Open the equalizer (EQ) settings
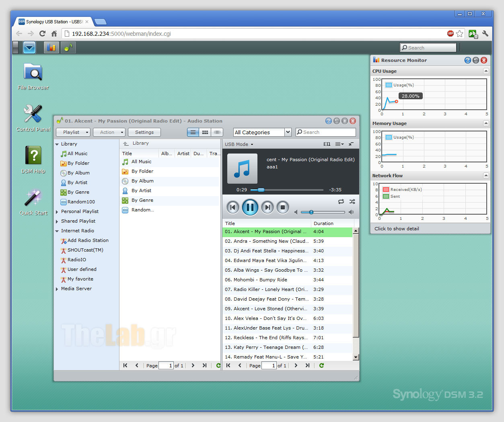504x422 pixels. [x=327, y=144]
